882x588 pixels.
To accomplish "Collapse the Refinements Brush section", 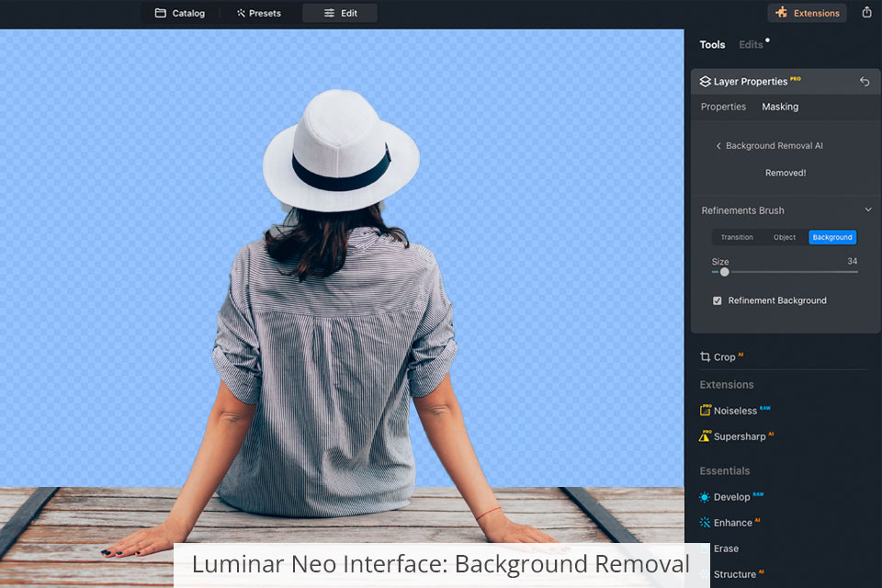I will tap(868, 209).
